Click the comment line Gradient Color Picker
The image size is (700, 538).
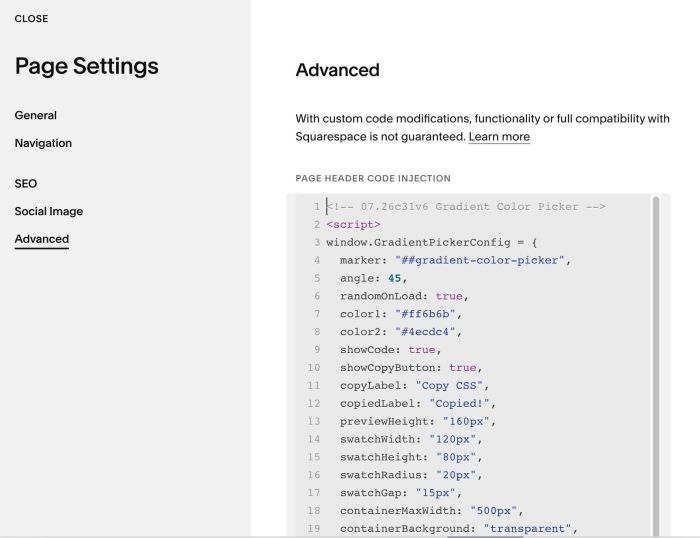point(466,207)
